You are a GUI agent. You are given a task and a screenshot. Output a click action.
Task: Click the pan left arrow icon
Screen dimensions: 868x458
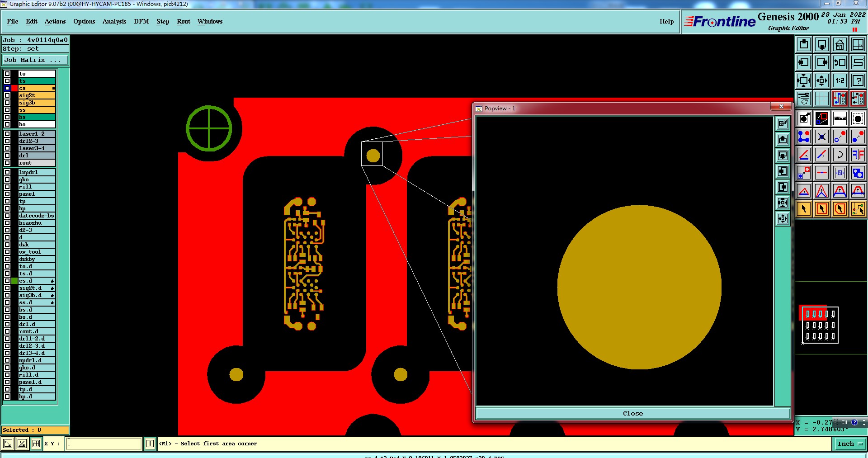click(x=804, y=62)
